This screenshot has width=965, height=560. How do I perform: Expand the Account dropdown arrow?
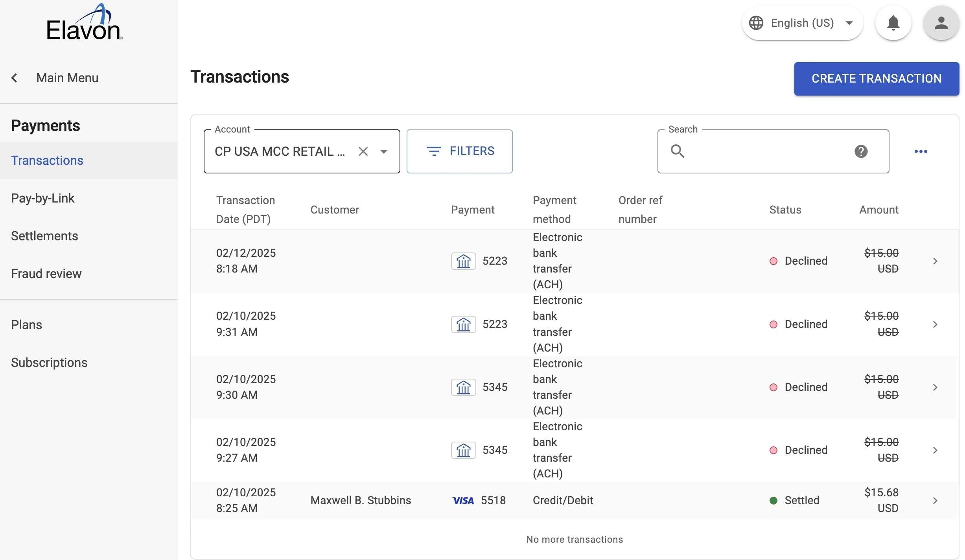384,151
